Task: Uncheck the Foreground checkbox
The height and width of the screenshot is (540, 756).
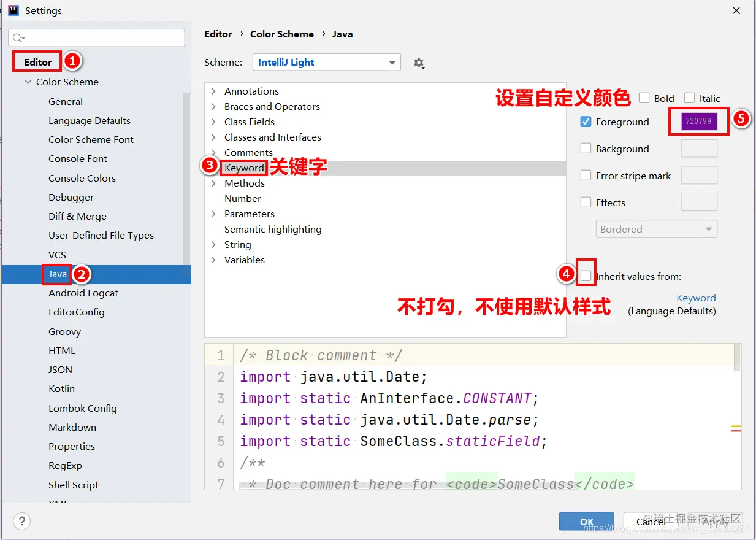Action: coord(586,121)
